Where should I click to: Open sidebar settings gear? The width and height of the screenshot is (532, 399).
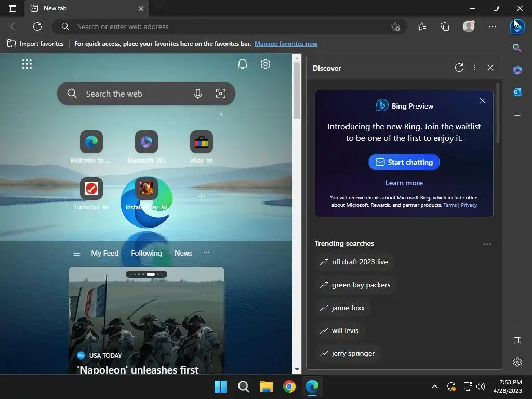(x=517, y=362)
